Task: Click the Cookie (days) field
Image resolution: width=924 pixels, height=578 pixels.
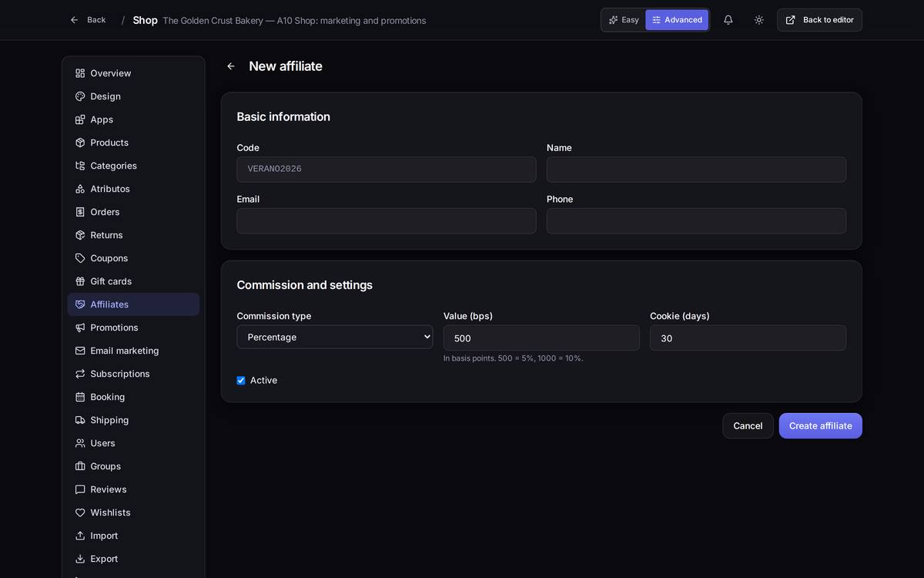Action: [748, 338]
